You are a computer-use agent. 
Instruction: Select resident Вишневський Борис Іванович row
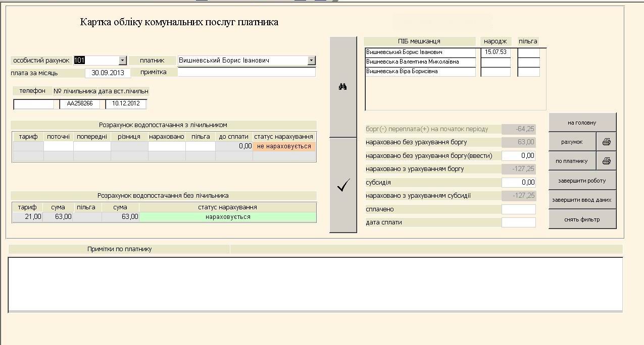420,52
